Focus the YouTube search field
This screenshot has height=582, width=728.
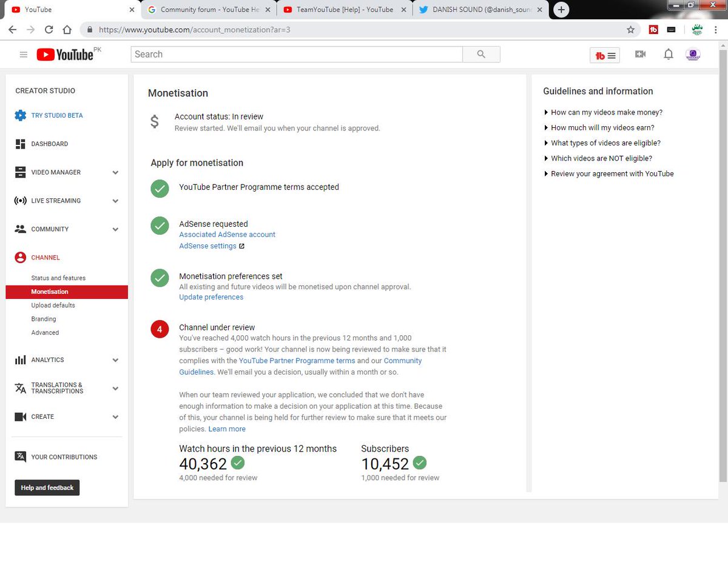coord(297,54)
